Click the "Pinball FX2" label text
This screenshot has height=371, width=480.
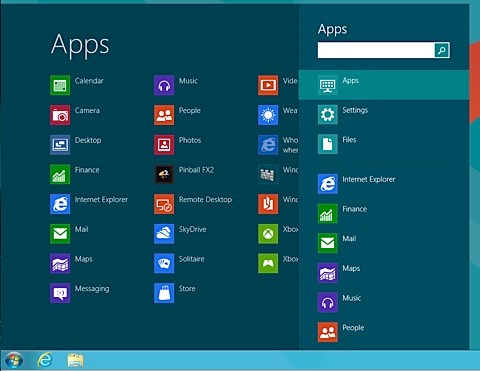coord(196,170)
